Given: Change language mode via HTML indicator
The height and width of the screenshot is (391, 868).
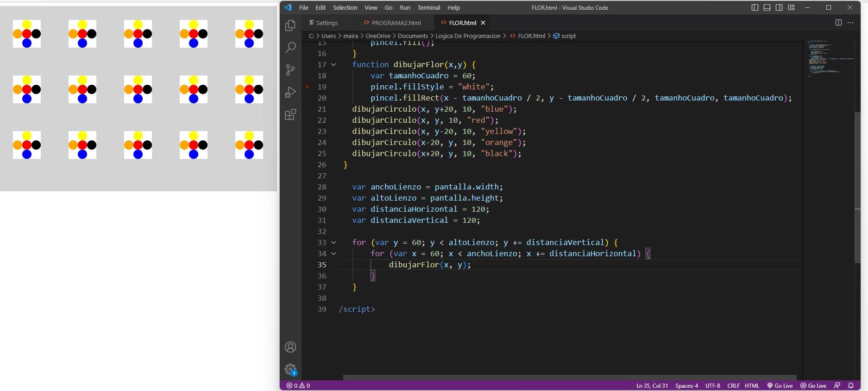Looking at the screenshot, I should coord(752,385).
